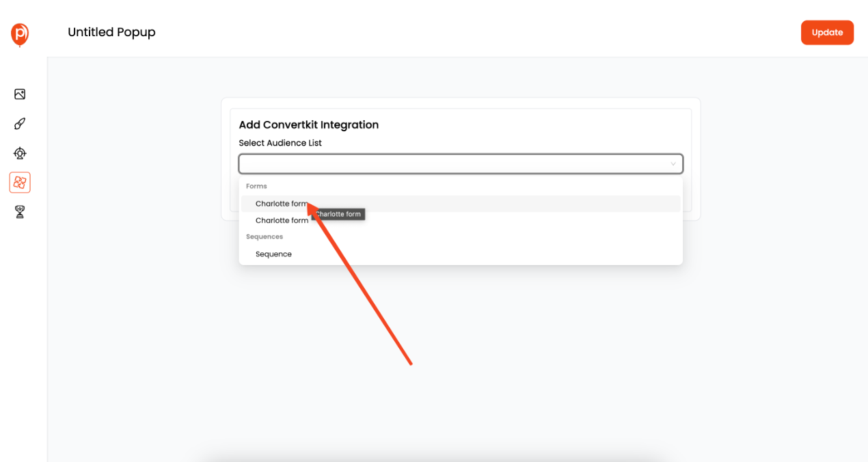Click the Sequences group label in the dropdown
Viewport: 868px width, 462px height.
click(x=265, y=236)
